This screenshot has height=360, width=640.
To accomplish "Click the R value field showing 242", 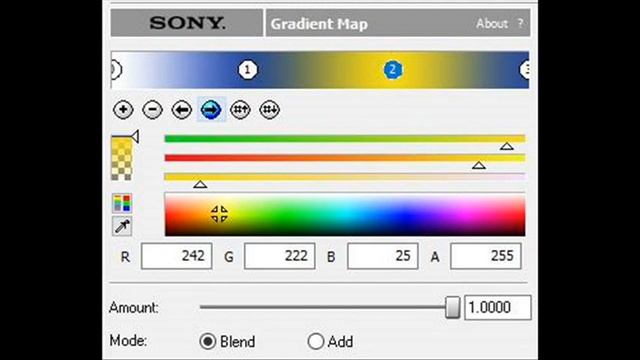I will (177, 256).
